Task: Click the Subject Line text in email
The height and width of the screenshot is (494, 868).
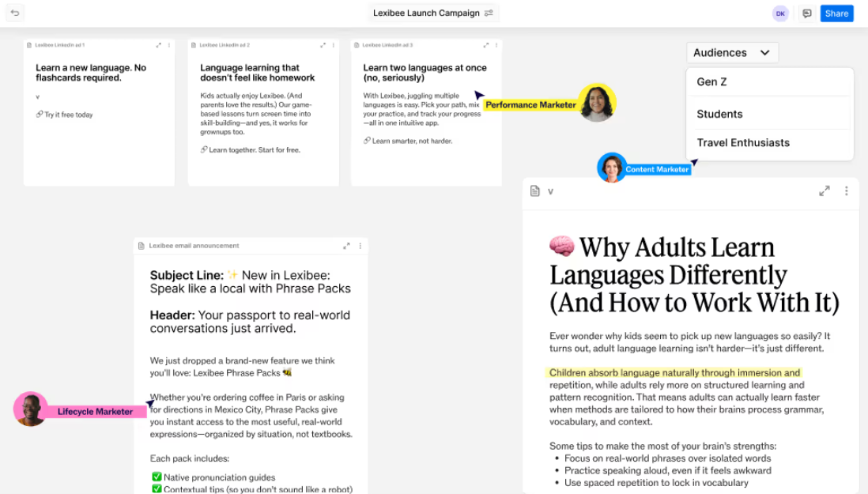Action: [251, 281]
